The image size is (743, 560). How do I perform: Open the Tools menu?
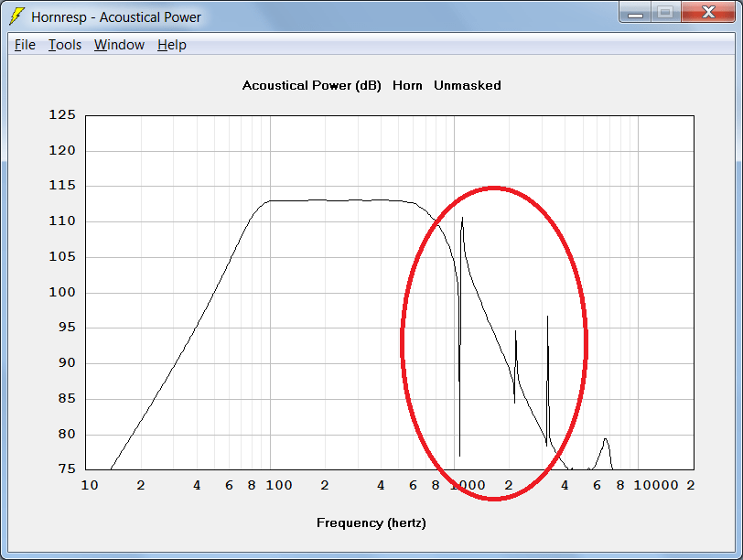(65, 45)
